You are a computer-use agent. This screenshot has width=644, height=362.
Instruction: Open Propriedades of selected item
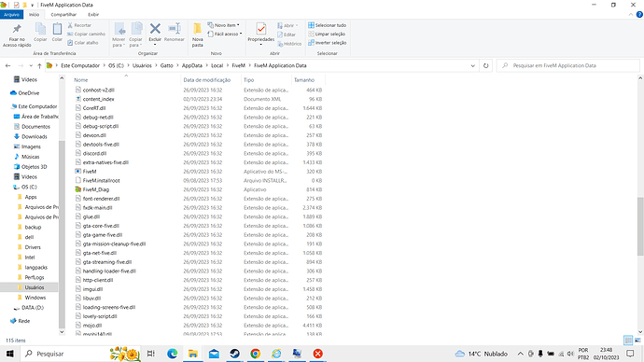[260, 35]
